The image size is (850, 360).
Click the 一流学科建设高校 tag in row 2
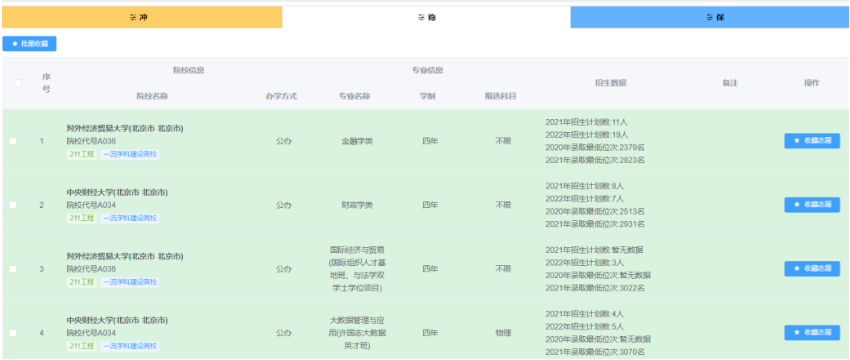(x=130, y=218)
